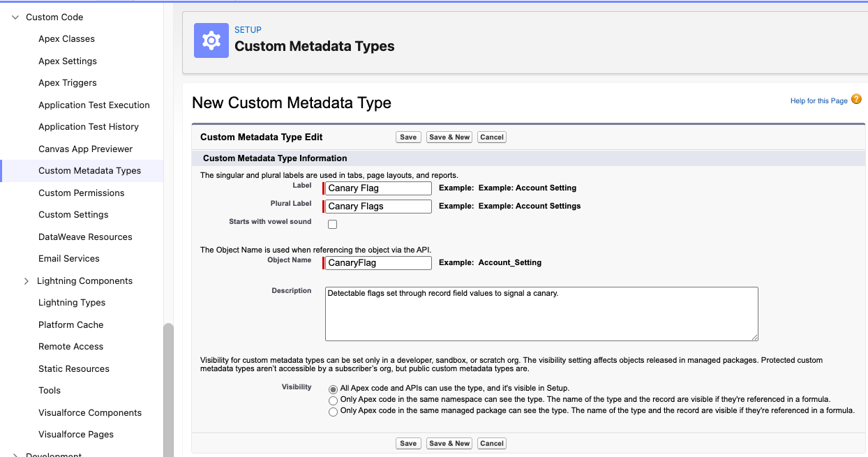
Task: Expand the Development section
Action: coord(15,454)
